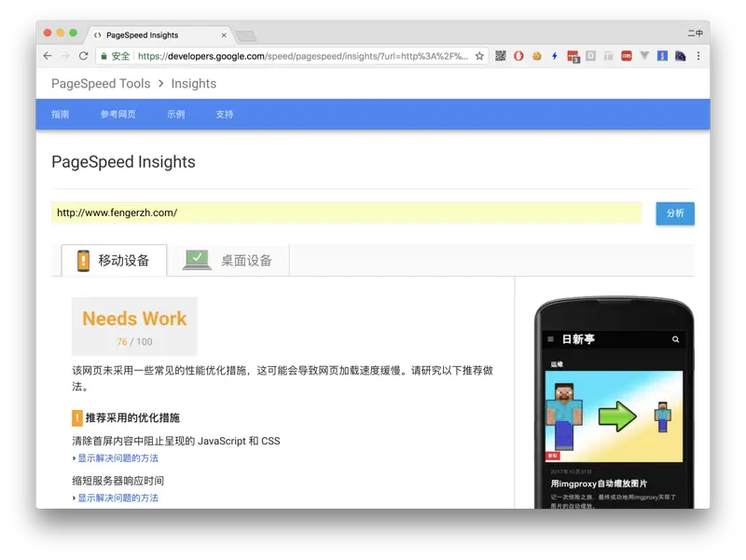Open the 支持 menu item
746x560 pixels.
point(225,114)
